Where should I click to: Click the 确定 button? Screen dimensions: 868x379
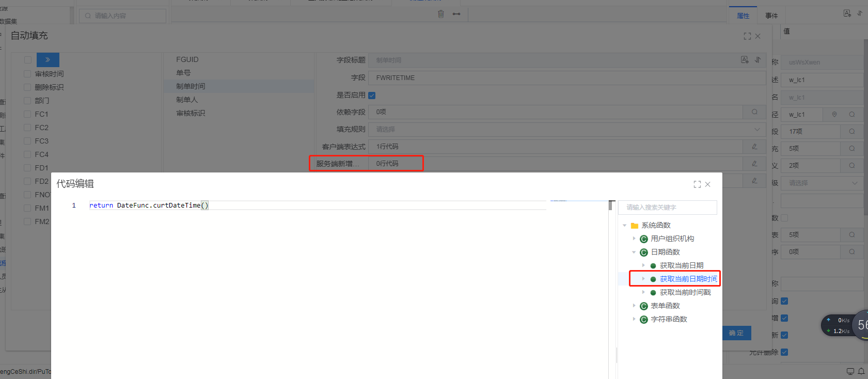point(736,333)
